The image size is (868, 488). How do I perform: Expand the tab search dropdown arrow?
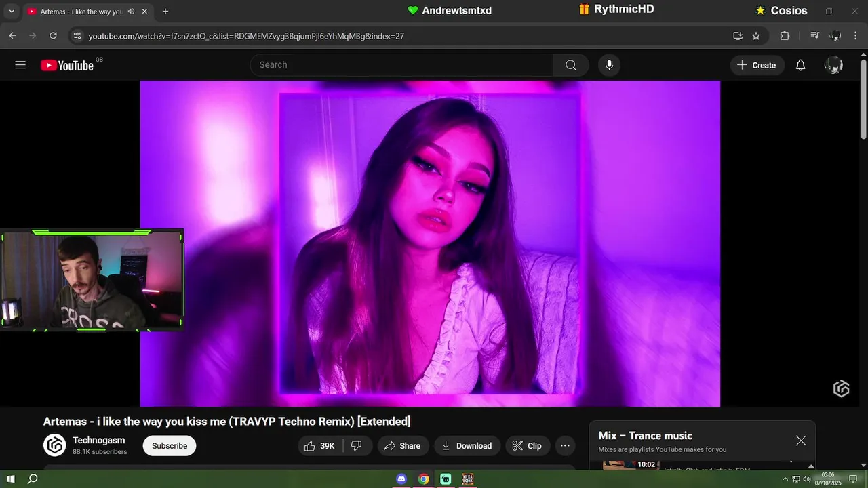pyautogui.click(x=12, y=12)
